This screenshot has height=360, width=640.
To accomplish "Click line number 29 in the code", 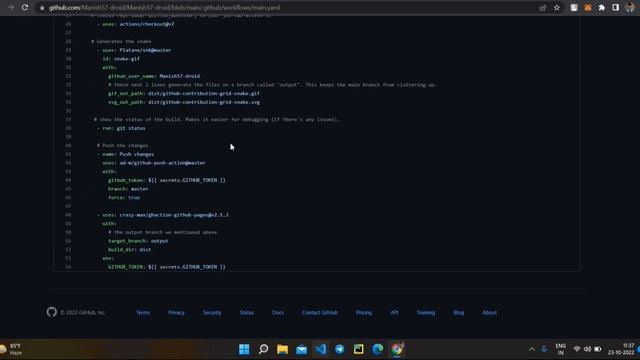I will 68,50.
